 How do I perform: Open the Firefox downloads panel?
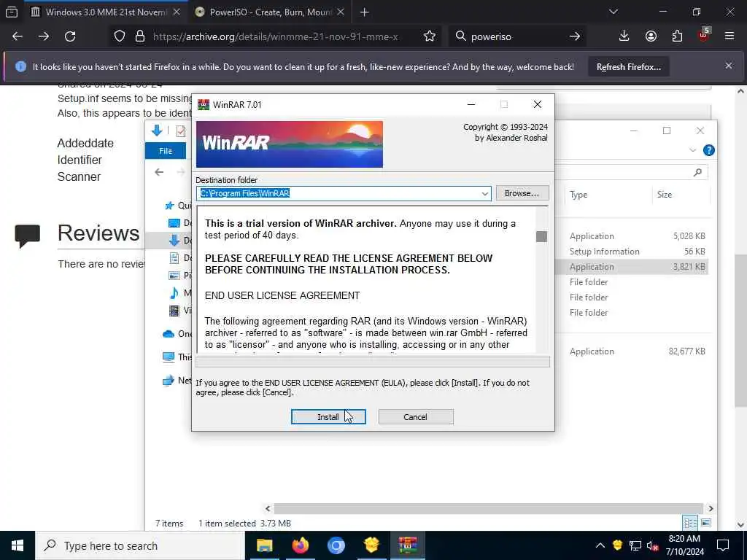624,36
